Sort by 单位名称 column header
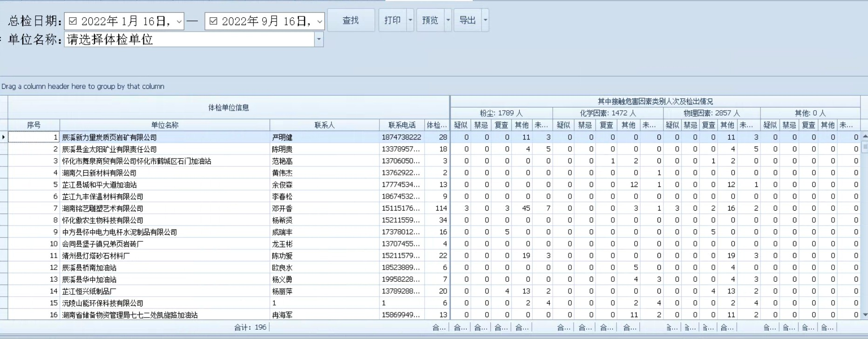 [x=164, y=125]
